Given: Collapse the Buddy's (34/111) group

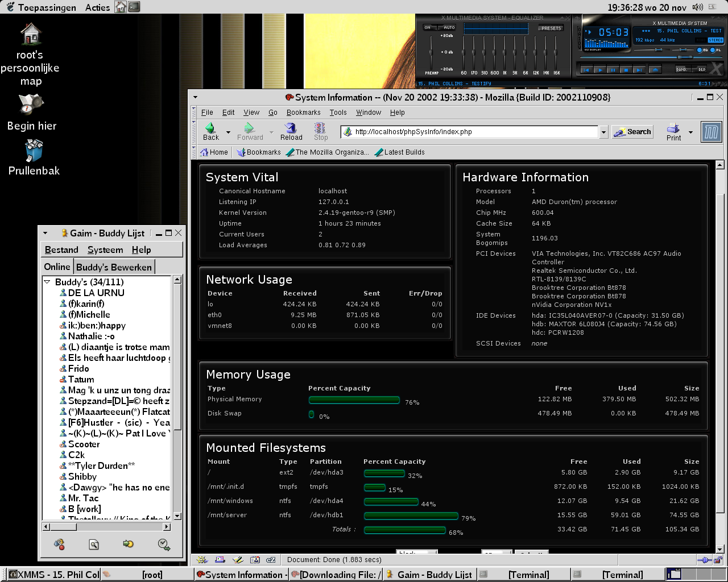Looking at the screenshot, I should pyautogui.click(x=47, y=282).
